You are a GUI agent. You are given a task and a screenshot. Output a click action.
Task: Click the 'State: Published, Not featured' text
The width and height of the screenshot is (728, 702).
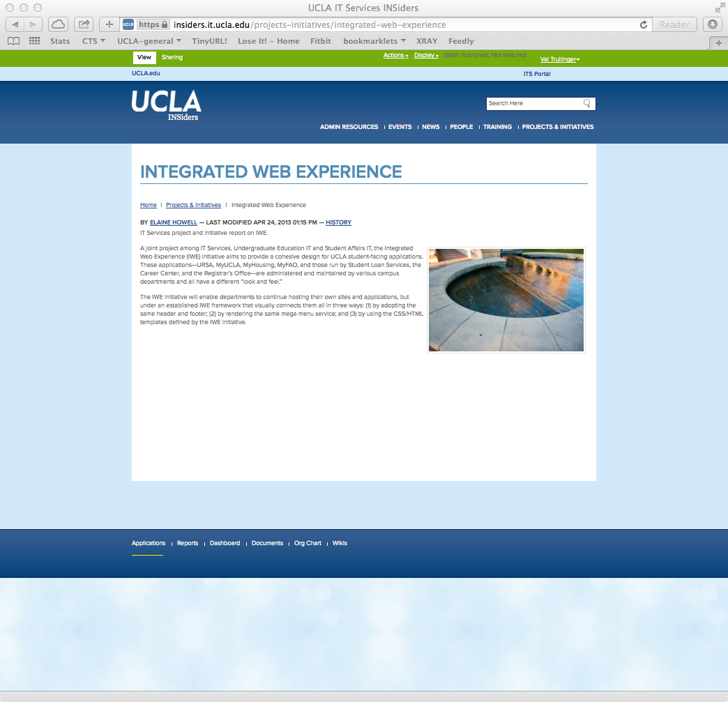[485, 55]
